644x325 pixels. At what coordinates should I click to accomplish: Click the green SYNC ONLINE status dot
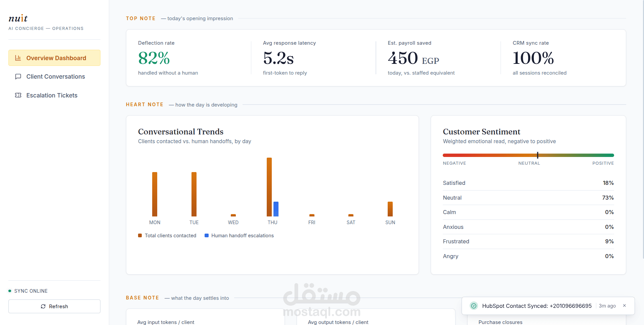tap(10, 291)
